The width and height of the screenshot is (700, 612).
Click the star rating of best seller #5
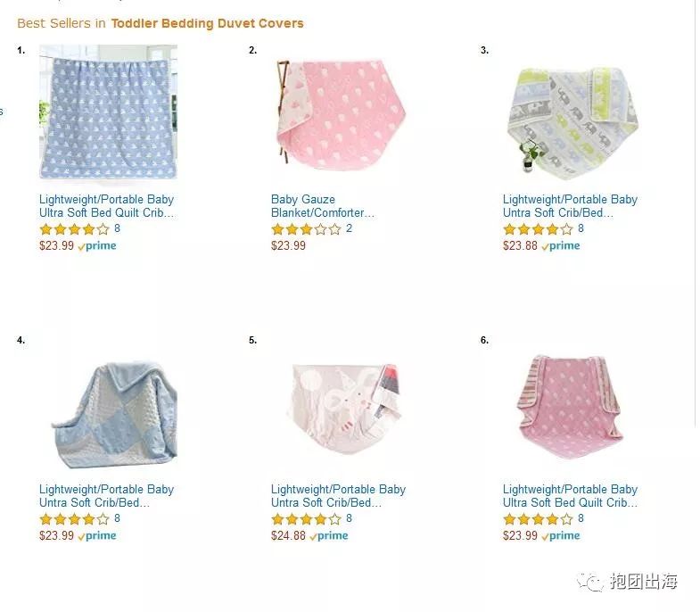pos(306,519)
